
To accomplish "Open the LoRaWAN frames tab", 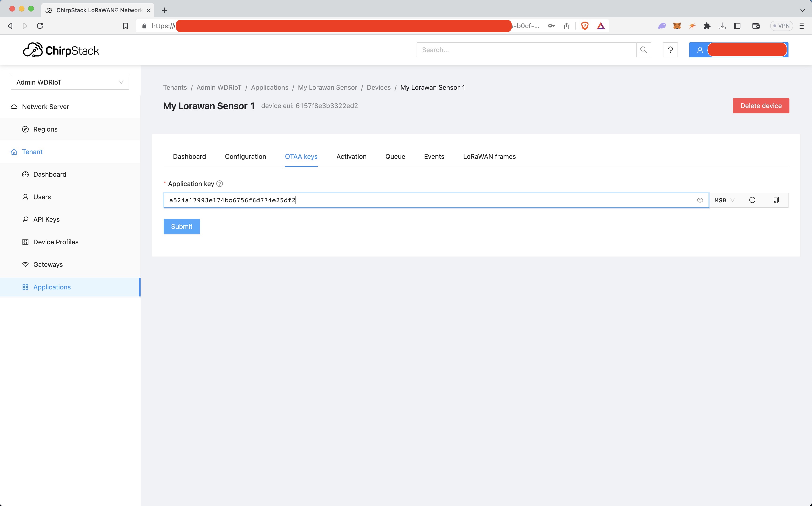I will click(489, 157).
